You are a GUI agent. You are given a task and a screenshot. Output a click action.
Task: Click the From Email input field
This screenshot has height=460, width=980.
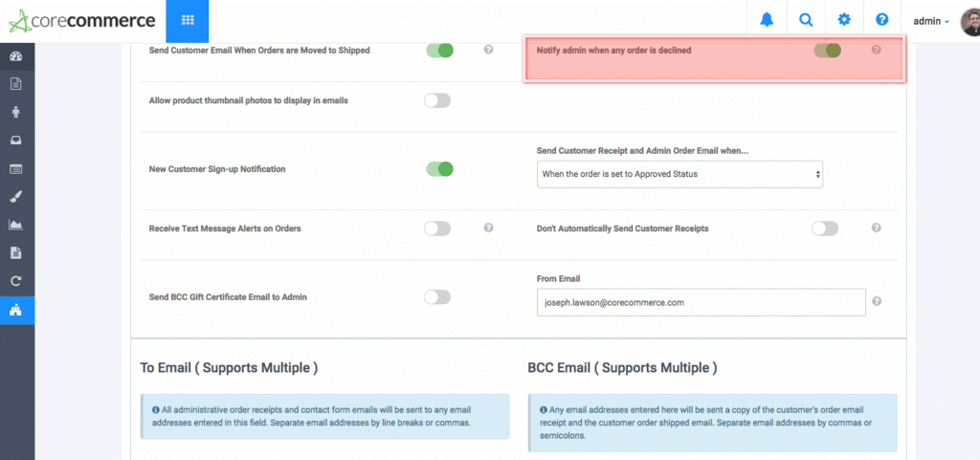(701, 302)
